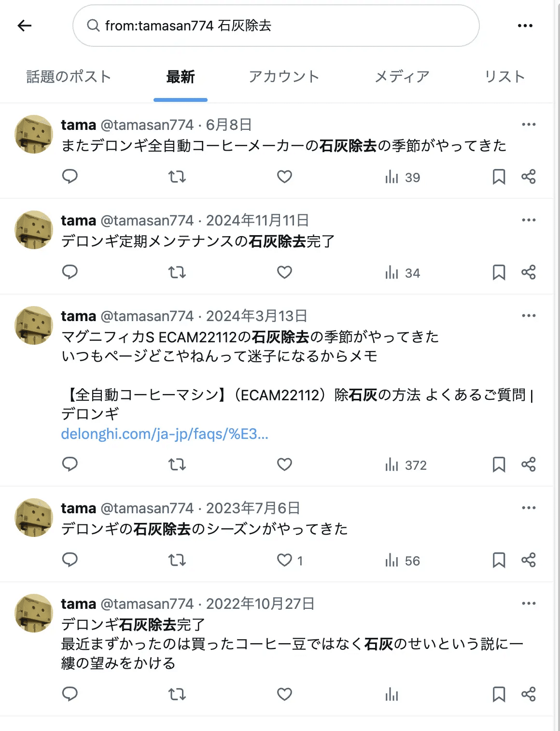
Task: Click the search query input field
Action: point(275,26)
